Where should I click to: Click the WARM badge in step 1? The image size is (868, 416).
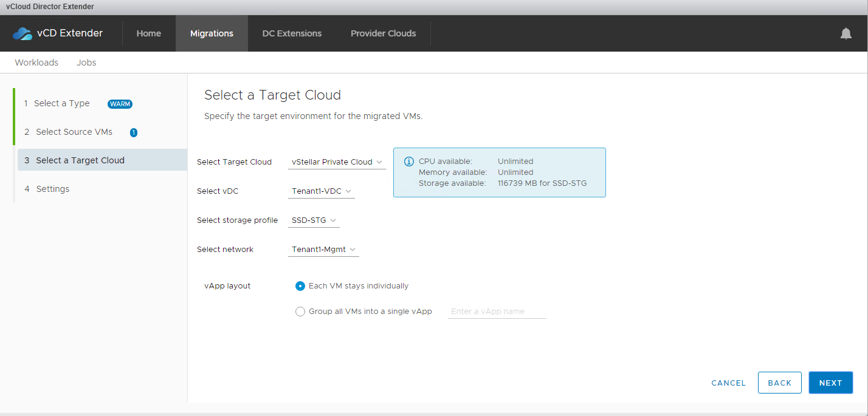point(120,104)
